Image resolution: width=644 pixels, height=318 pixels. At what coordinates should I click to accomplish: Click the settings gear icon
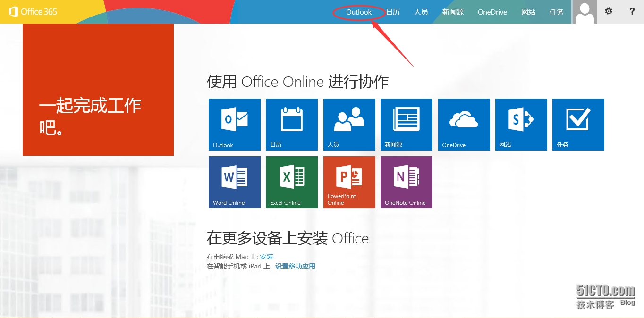click(609, 11)
